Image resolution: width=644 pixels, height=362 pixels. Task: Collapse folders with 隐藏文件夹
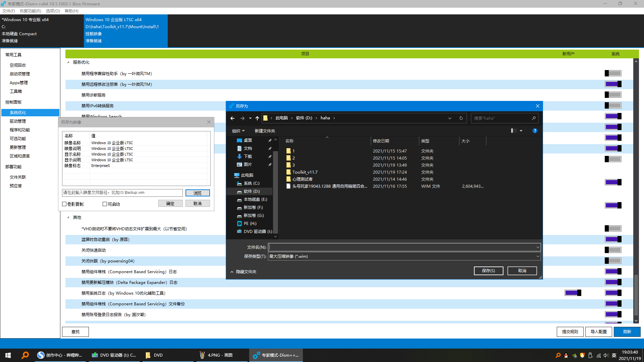(243, 272)
